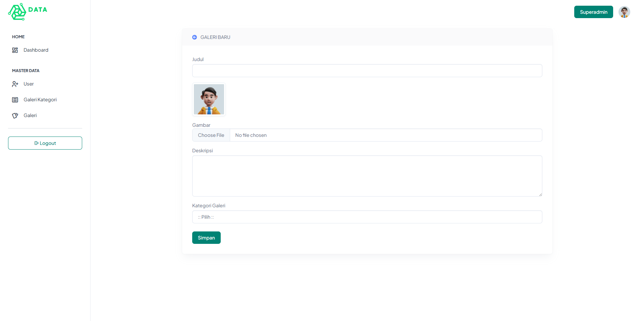Click the 'Kategori Galeri' field label

click(x=209, y=206)
